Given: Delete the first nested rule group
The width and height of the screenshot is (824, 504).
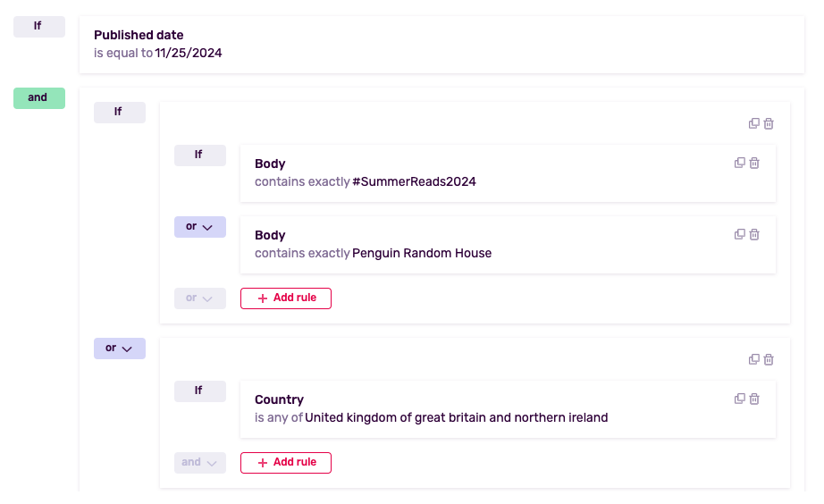Looking at the screenshot, I should [769, 123].
